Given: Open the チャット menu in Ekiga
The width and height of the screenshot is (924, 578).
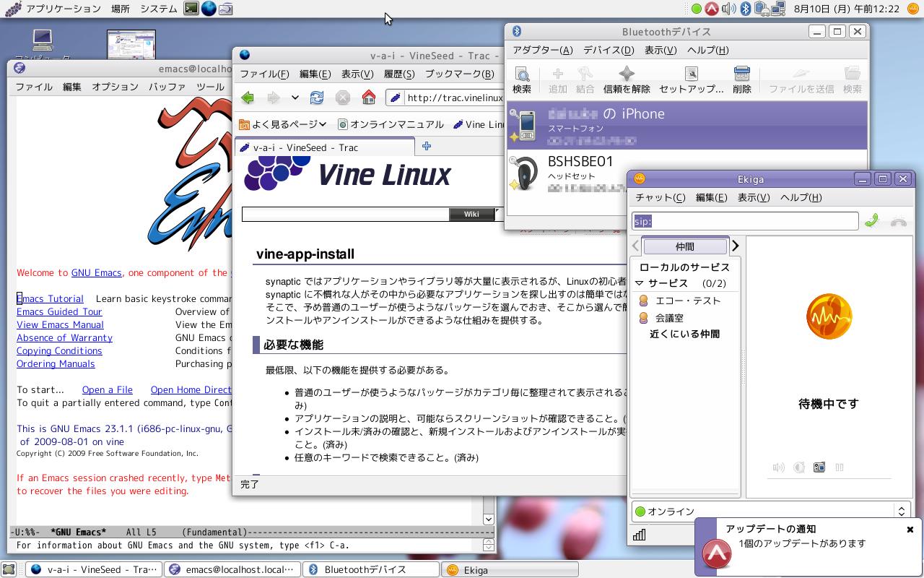Looking at the screenshot, I should point(660,197).
